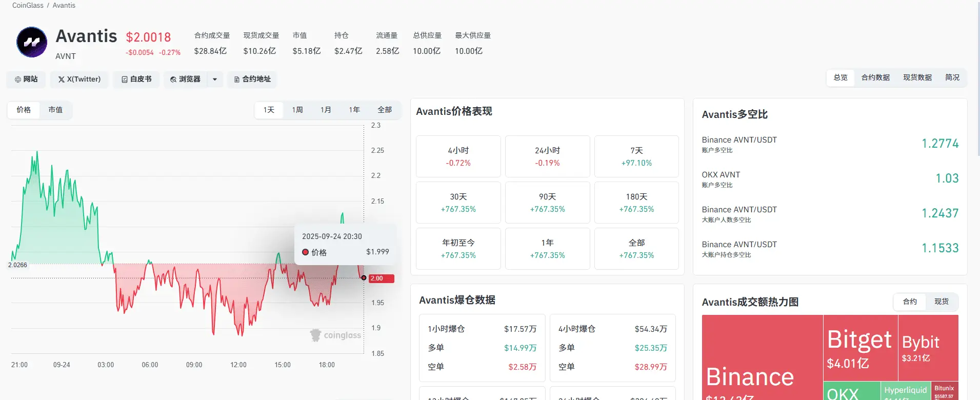Open the 简况 tab
Viewport: 980px width, 400px height.
(952, 77)
